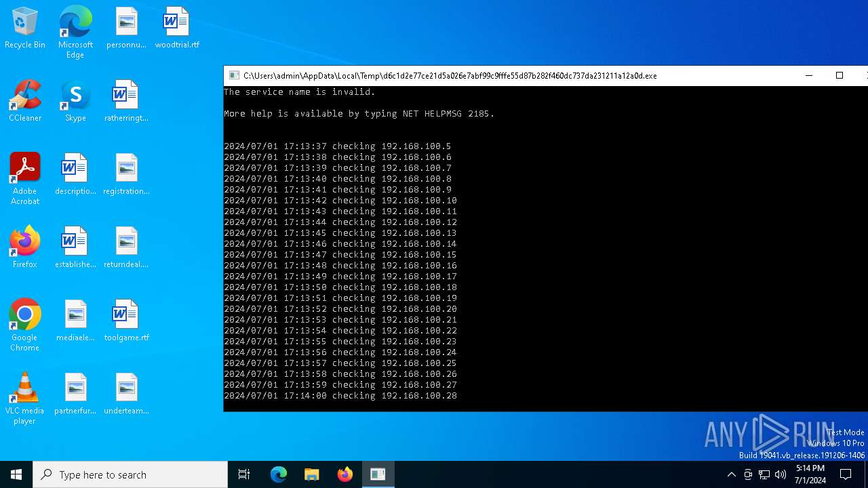868x488 pixels.
Task: Select the woodtrial.rtf document icon
Action: tap(177, 28)
